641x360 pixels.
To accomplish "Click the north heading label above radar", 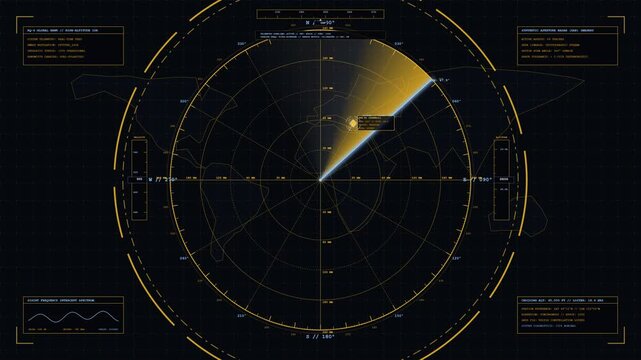I will (x=320, y=22).
